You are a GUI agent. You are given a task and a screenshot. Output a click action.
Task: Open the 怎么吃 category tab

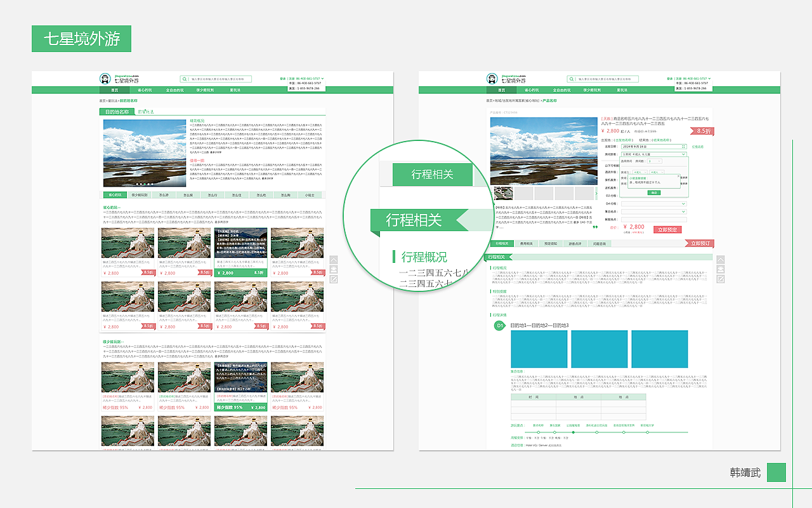coord(261,195)
